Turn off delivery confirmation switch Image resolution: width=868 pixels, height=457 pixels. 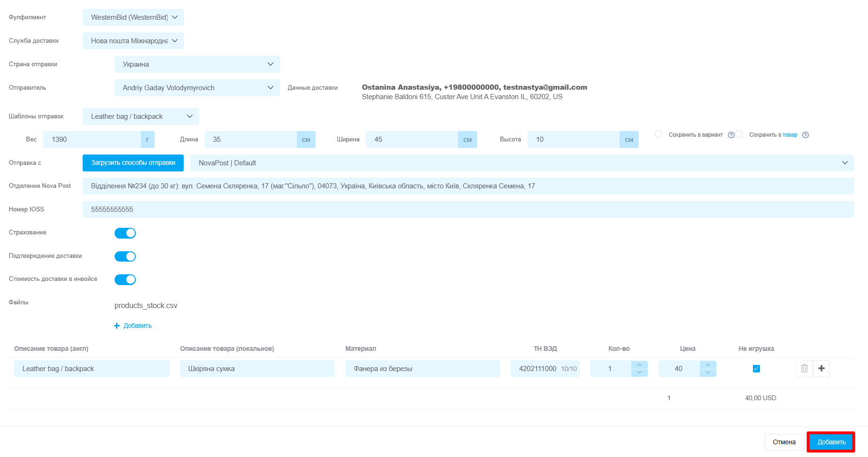pos(125,256)
